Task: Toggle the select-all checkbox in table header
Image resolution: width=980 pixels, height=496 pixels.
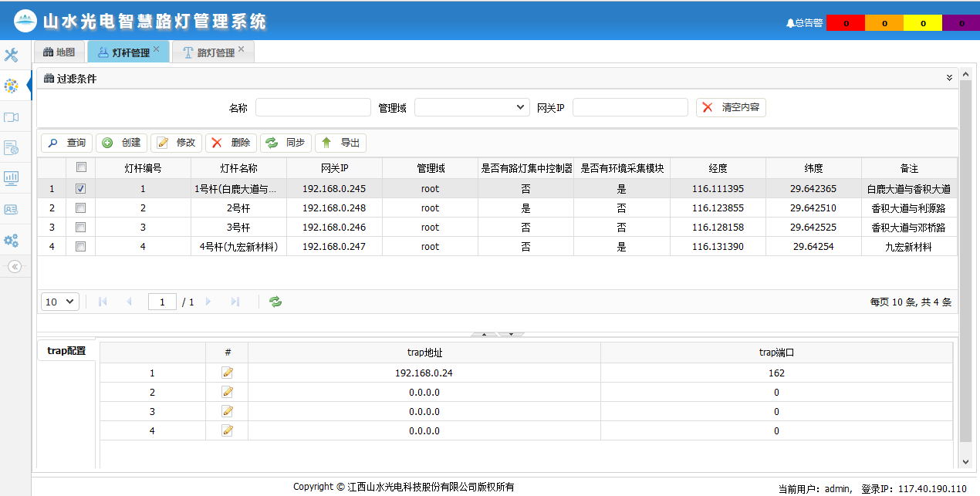Action: [81, 167]
